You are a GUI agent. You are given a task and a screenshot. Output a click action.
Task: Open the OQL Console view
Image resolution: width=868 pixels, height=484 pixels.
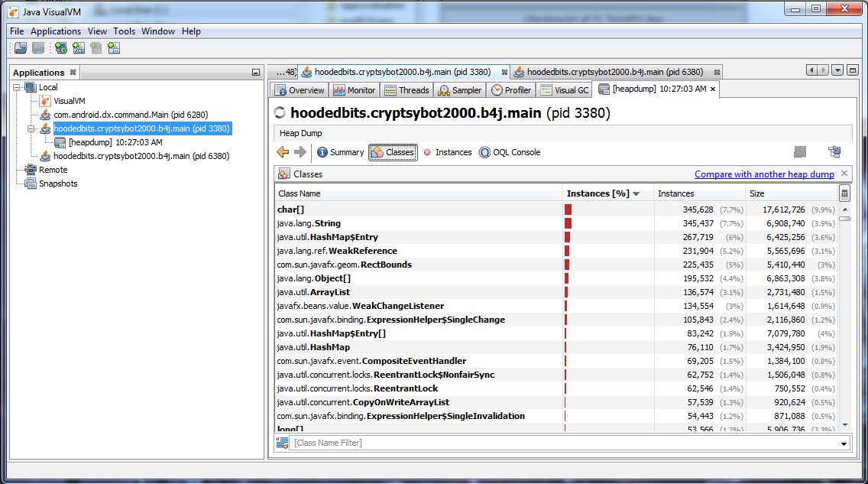pos(510,152)
